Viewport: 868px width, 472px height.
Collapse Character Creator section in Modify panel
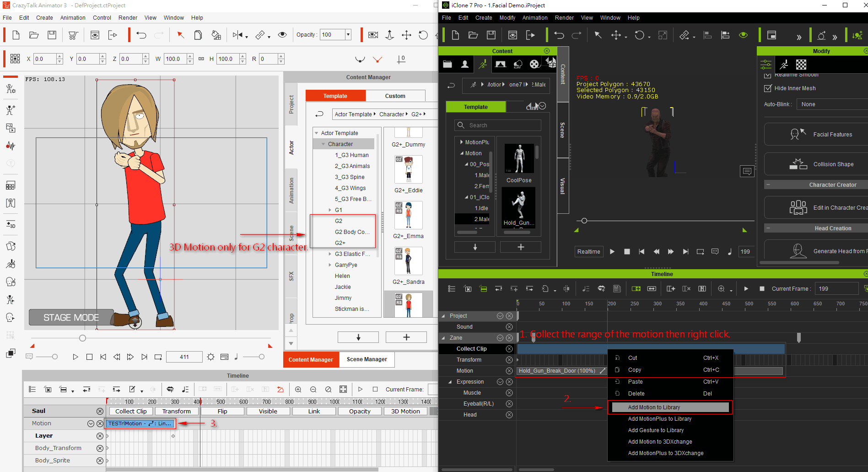tap(768, 185)
